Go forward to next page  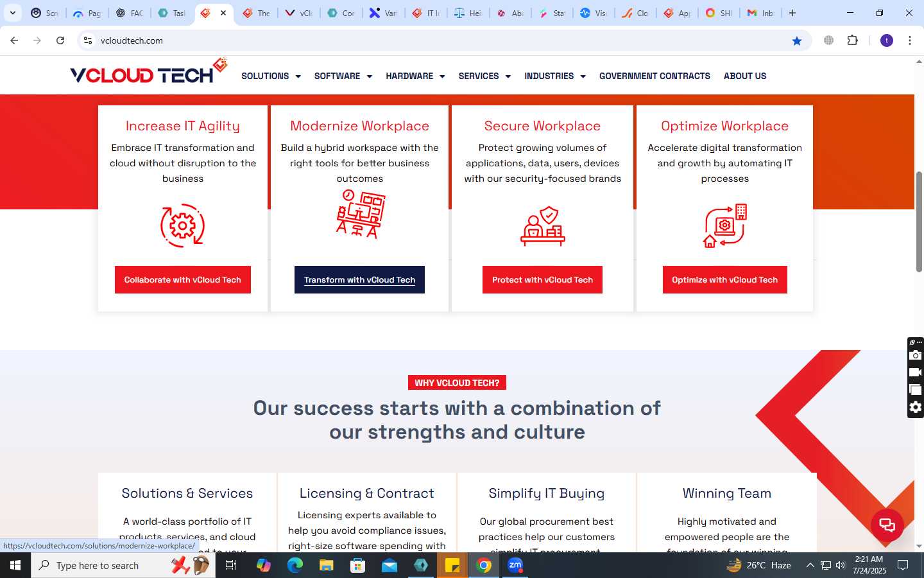37,40
